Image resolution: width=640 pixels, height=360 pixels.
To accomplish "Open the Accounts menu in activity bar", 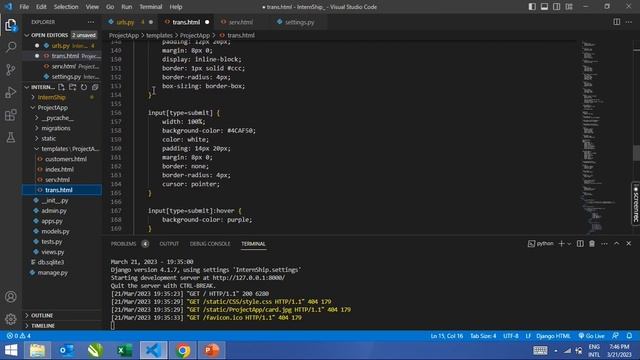I will [11, 297].
